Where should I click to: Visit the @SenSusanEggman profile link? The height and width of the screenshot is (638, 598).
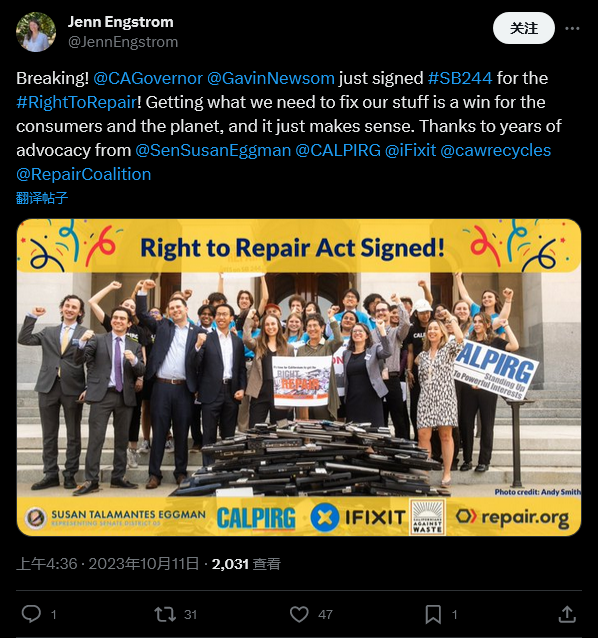213,150
